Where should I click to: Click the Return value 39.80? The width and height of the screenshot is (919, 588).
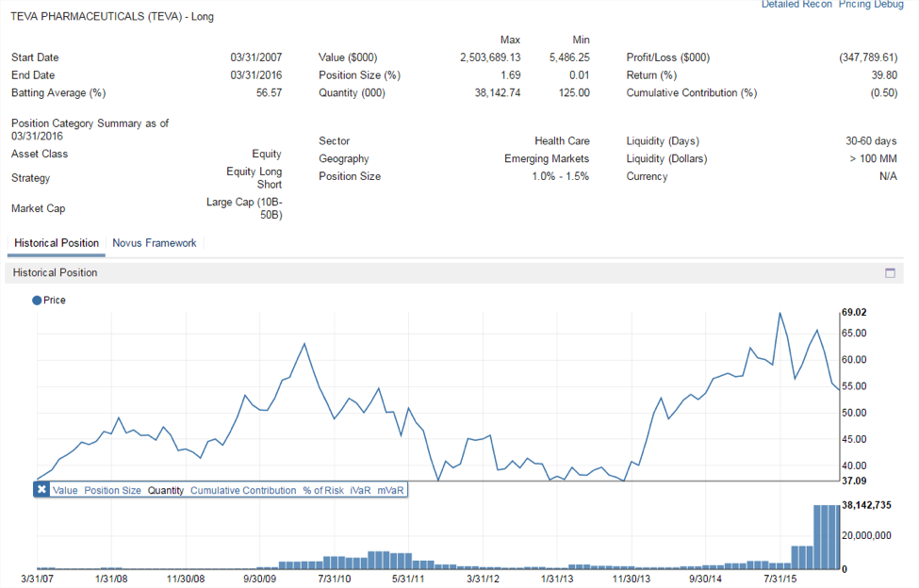[x=884, y=75]
